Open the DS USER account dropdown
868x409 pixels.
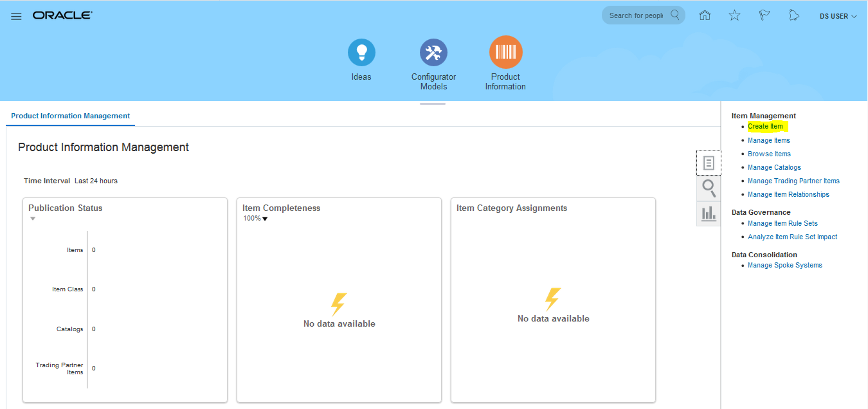(x=838, y=16)
